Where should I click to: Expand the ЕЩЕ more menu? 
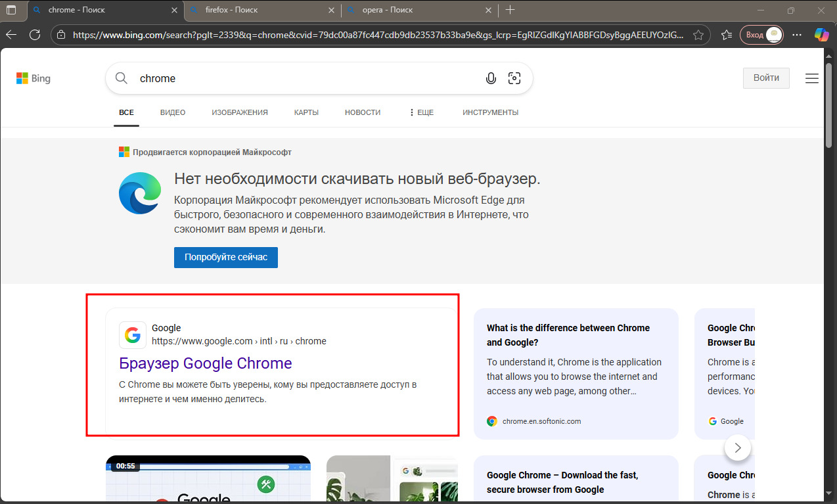(421, 112)
